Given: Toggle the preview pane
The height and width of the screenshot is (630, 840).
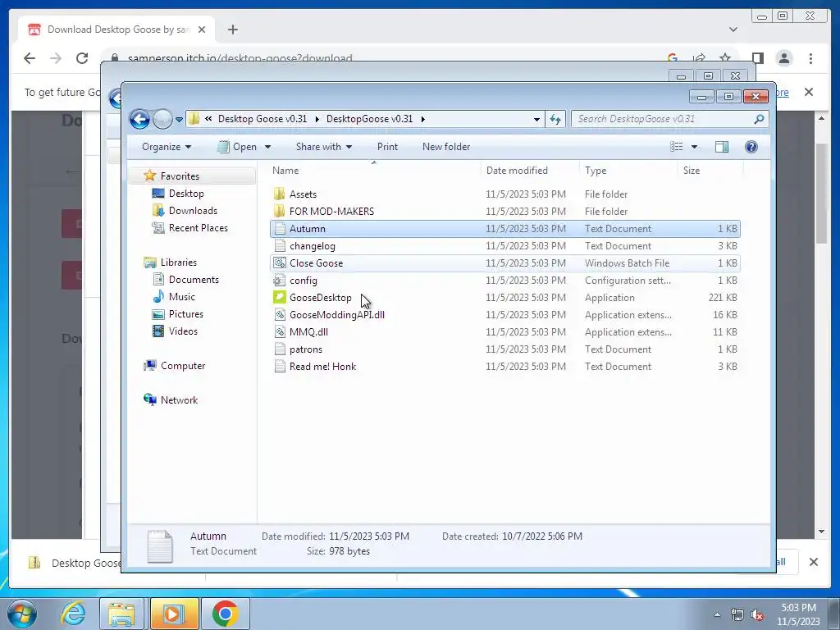Looking at the screenshot, I should [722, 147].
